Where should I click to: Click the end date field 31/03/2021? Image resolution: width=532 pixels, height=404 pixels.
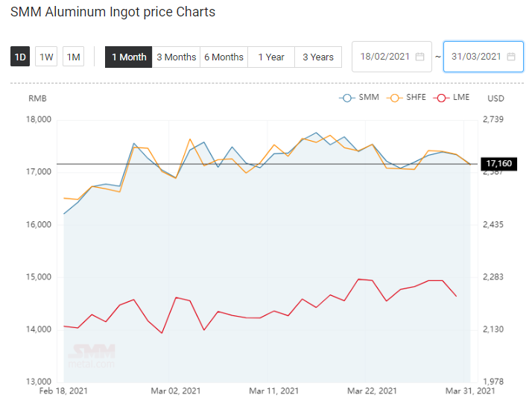[x=484, y=57]
